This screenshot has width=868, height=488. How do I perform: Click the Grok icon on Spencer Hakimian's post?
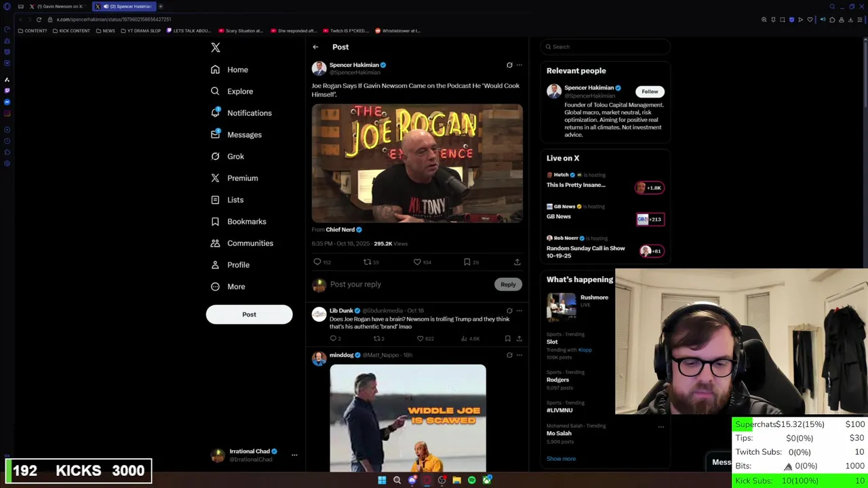click(x=509, y=65)
